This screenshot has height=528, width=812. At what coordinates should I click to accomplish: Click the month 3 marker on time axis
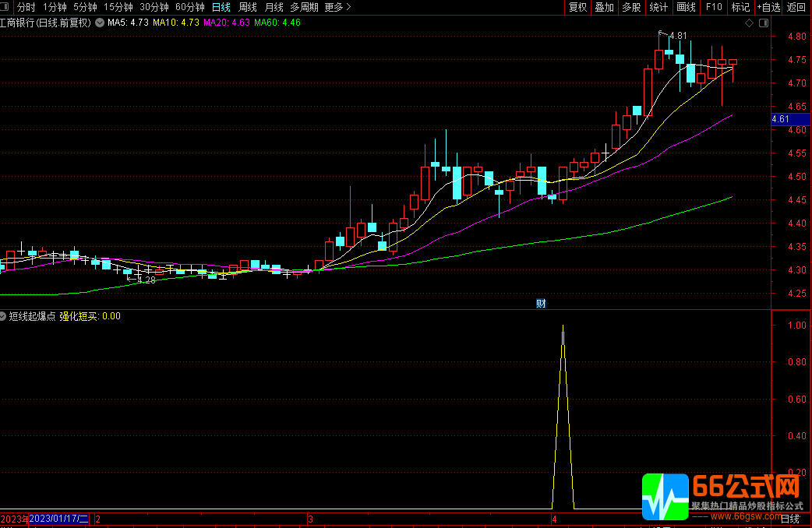click(x=311, y=519)
